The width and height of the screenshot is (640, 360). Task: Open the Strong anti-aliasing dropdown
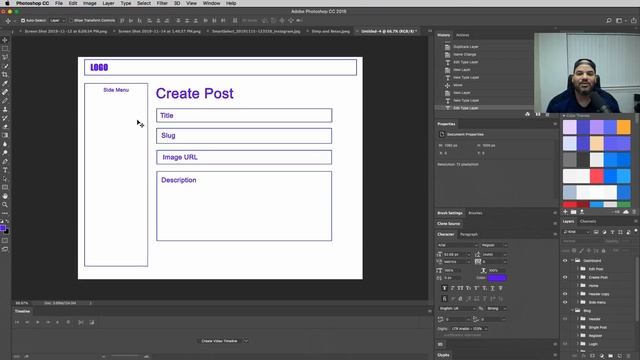coord(496,309)
